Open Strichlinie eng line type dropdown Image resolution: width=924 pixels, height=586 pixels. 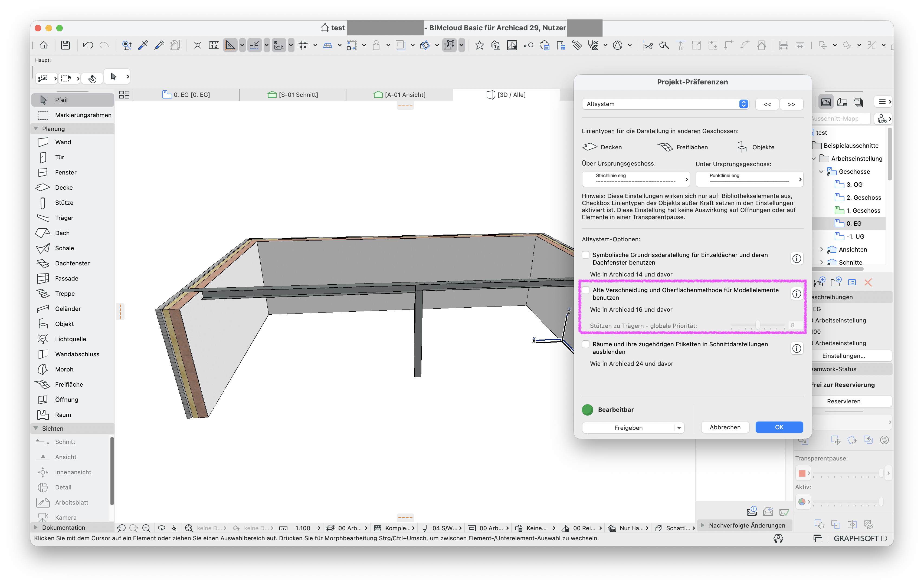[x=635, y=179]
